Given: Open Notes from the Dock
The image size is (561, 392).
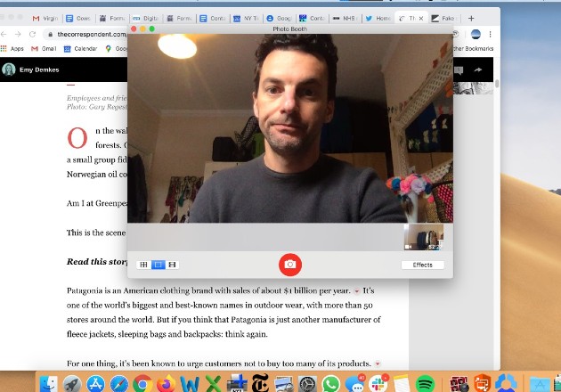Looking at the screenshot, I should [402, 384].
